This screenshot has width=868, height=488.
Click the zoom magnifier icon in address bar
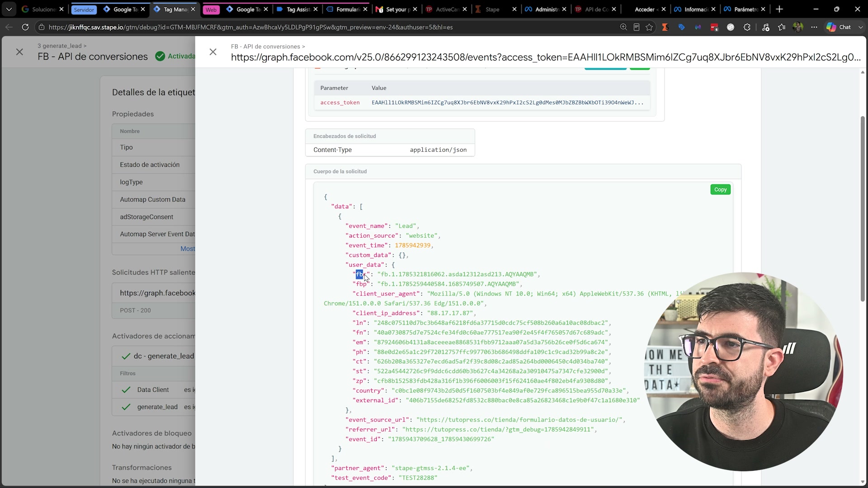[623, 27]
